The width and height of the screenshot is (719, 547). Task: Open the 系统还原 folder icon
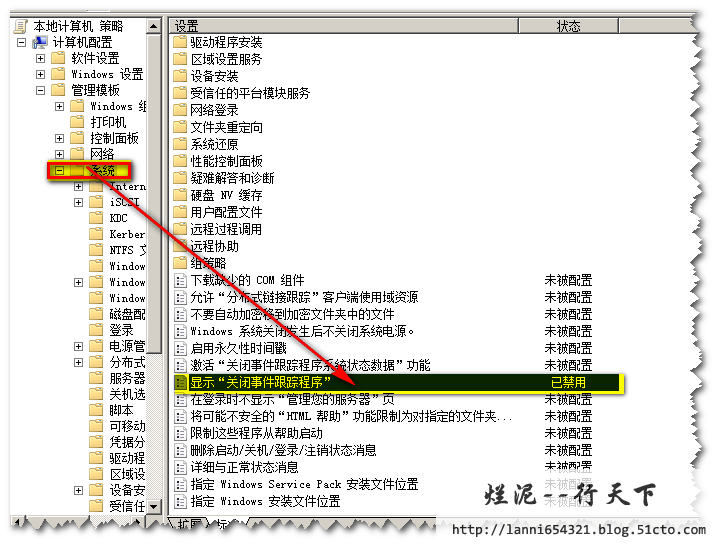point(180,144)
